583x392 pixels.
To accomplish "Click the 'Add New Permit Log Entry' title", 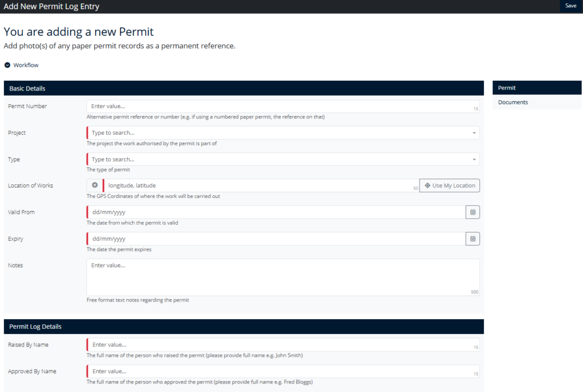I will 51,6.
